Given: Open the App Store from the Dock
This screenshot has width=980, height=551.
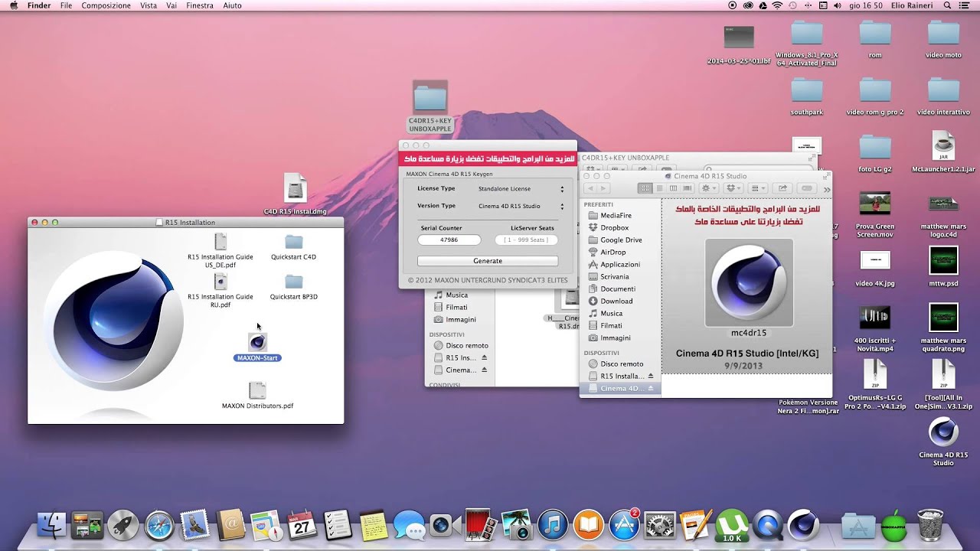Looking at the screenshot, I should (x=624, y=526).
